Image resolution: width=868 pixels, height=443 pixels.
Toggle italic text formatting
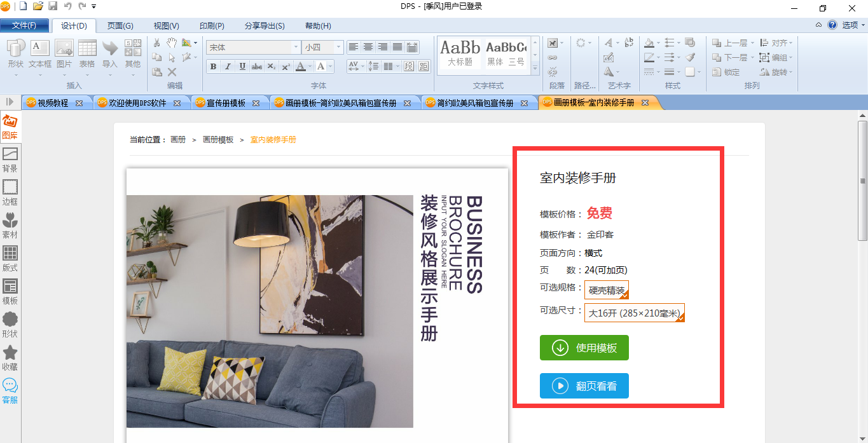tap(228, 67)
